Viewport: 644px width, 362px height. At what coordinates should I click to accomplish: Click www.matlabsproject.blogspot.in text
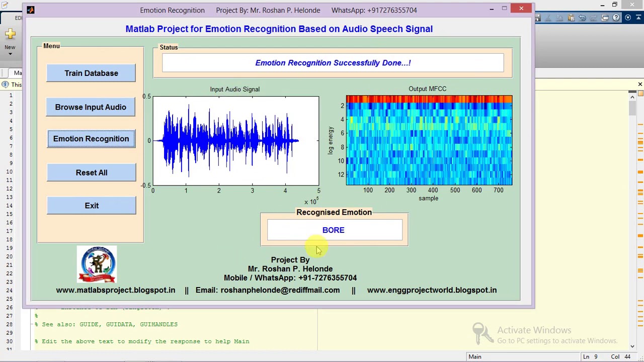(x=116, y=290)
